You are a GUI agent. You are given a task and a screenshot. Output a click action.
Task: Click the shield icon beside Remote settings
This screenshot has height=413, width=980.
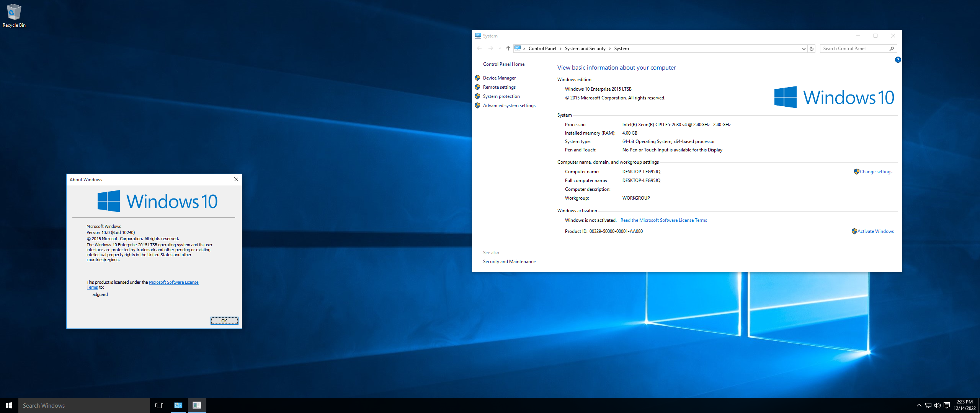pyautogui.click(x=477, y=87)
